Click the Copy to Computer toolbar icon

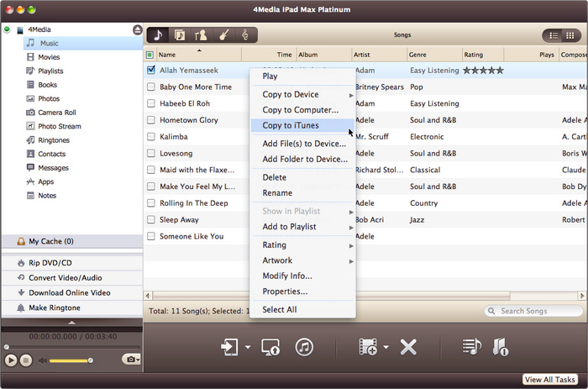(270, 347)
